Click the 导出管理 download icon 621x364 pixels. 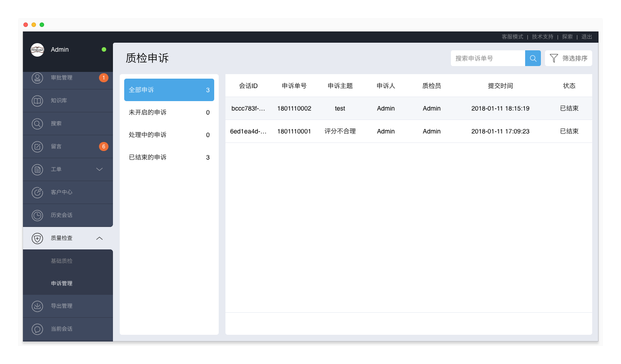pyautogui.click(x=37, y=306)
